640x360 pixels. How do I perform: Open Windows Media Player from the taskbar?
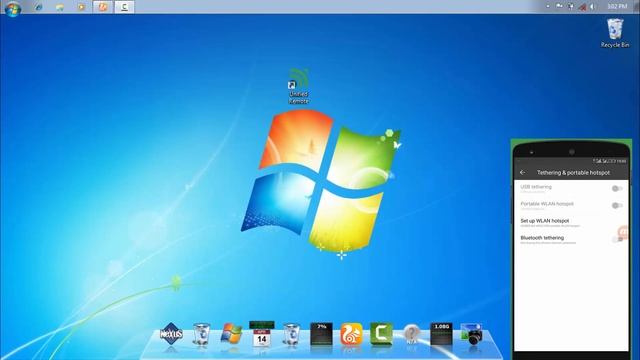click(x=81, y=7)
